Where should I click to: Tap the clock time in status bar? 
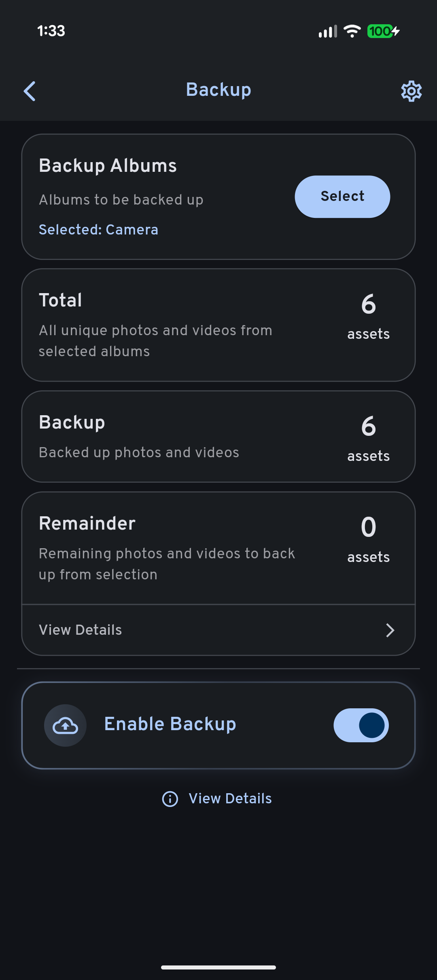(x=51, y=31)
